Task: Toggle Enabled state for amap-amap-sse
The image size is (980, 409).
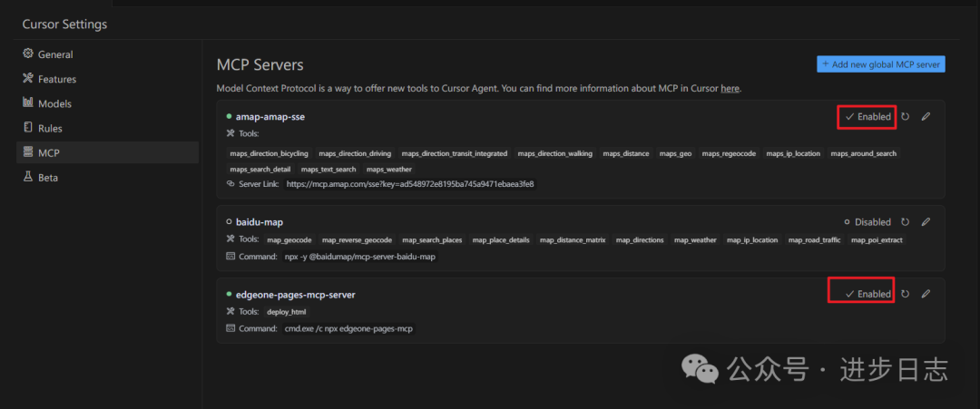Action: (868, 117)
